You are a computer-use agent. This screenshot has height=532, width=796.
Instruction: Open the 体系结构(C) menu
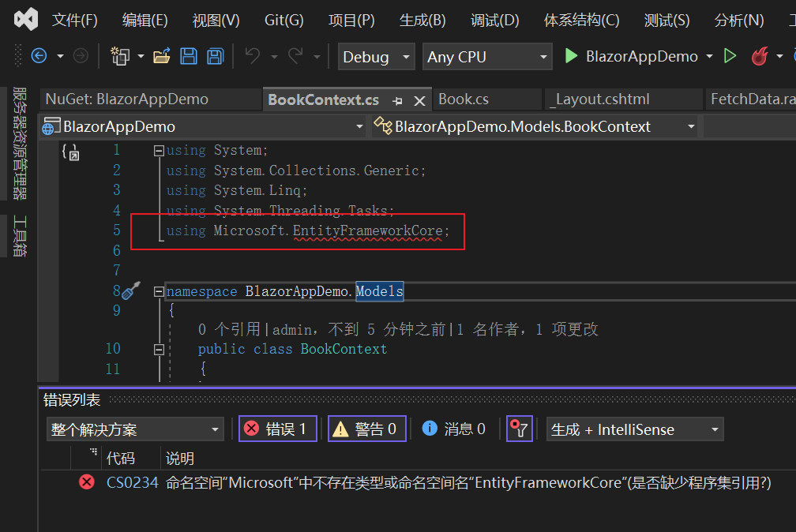[582, 20]
